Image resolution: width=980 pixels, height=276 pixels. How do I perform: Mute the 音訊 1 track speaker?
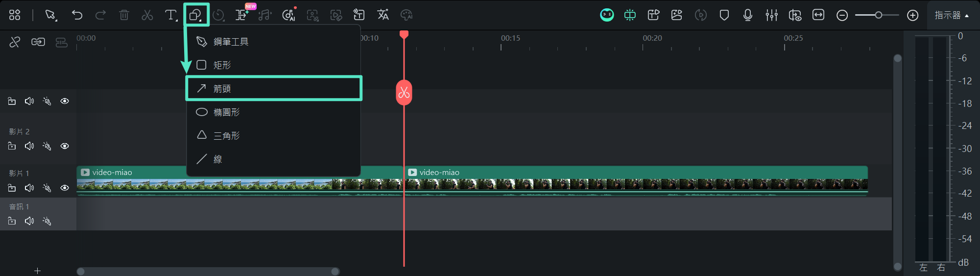[29, 221]
